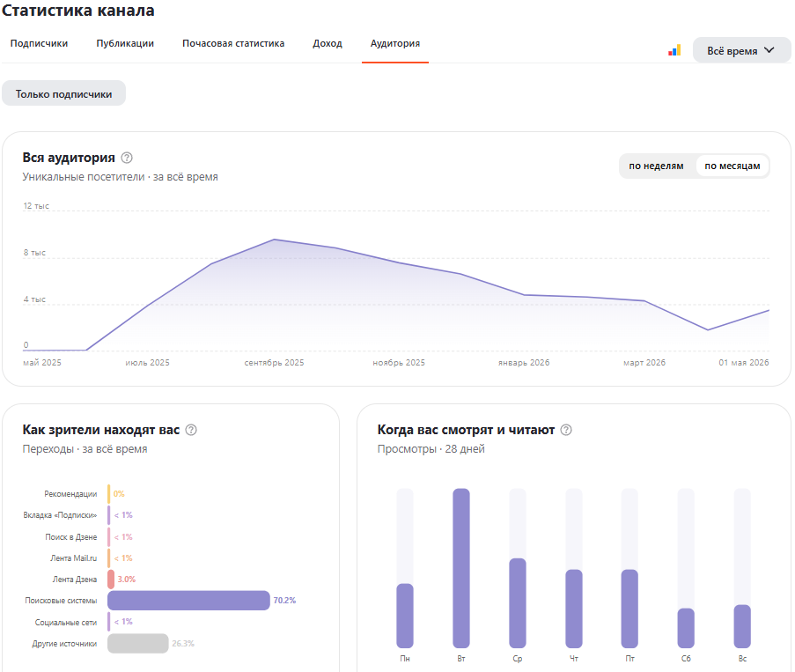Click the chevron arrow in Всё время

pyautogui.click(x=769, y=50)
